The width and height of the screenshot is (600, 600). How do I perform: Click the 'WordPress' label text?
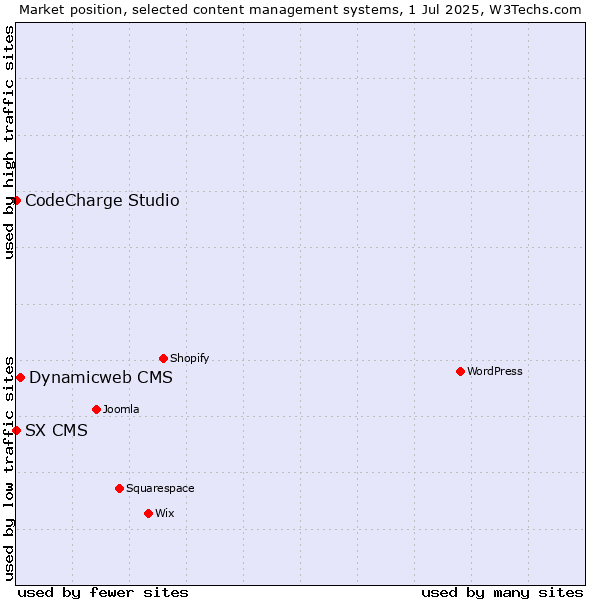coord(494,371)
